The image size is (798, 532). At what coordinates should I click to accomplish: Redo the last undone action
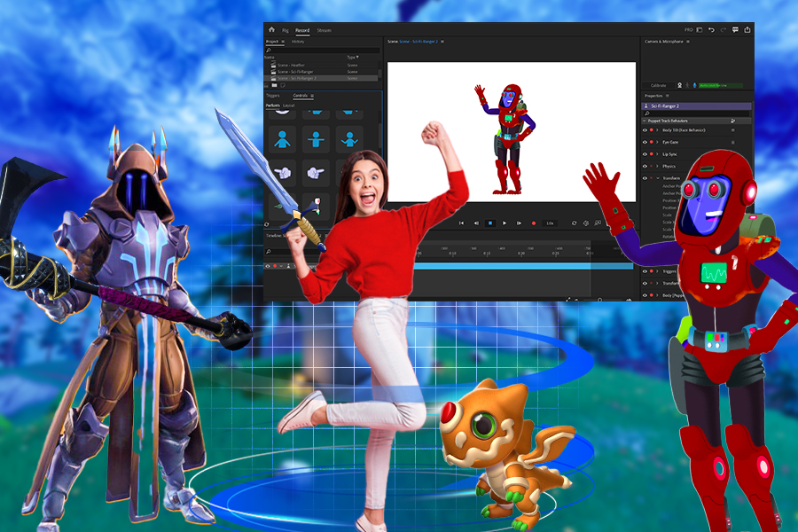click(724, 30)
